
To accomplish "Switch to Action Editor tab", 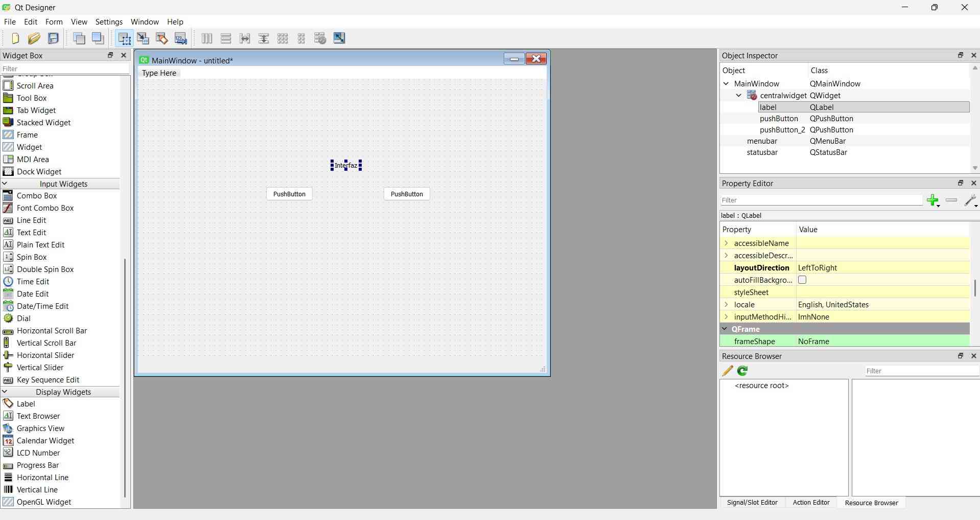I will point(811,503).
